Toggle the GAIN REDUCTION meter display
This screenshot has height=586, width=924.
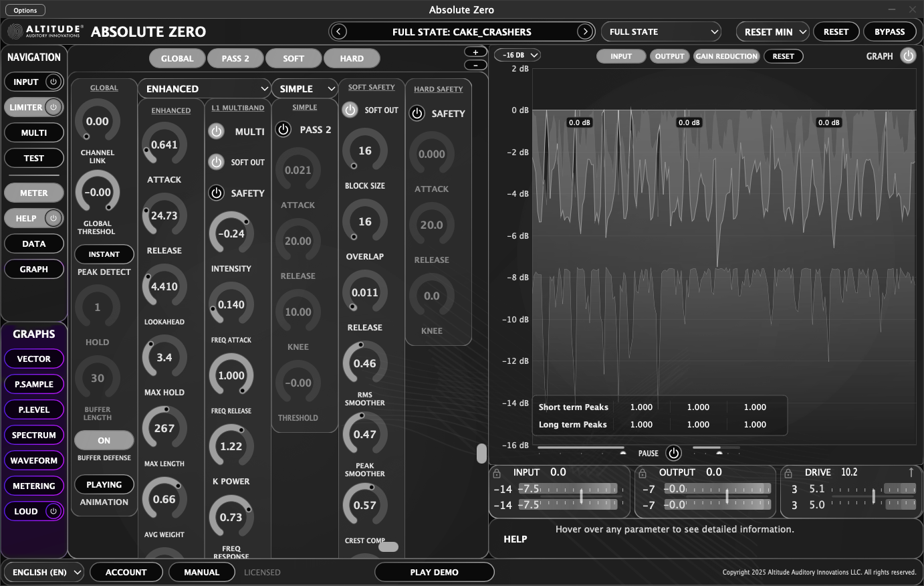pos(726,56)
